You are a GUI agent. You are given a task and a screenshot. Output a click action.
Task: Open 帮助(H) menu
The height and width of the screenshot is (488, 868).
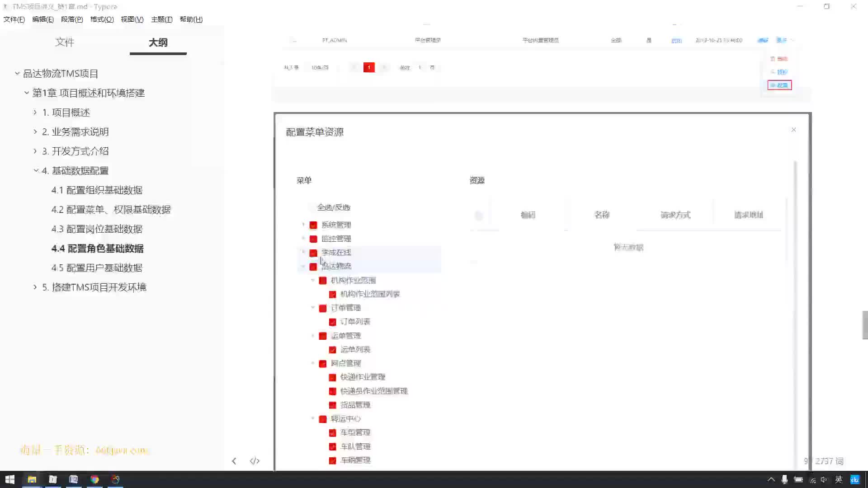tap(191, 19)
